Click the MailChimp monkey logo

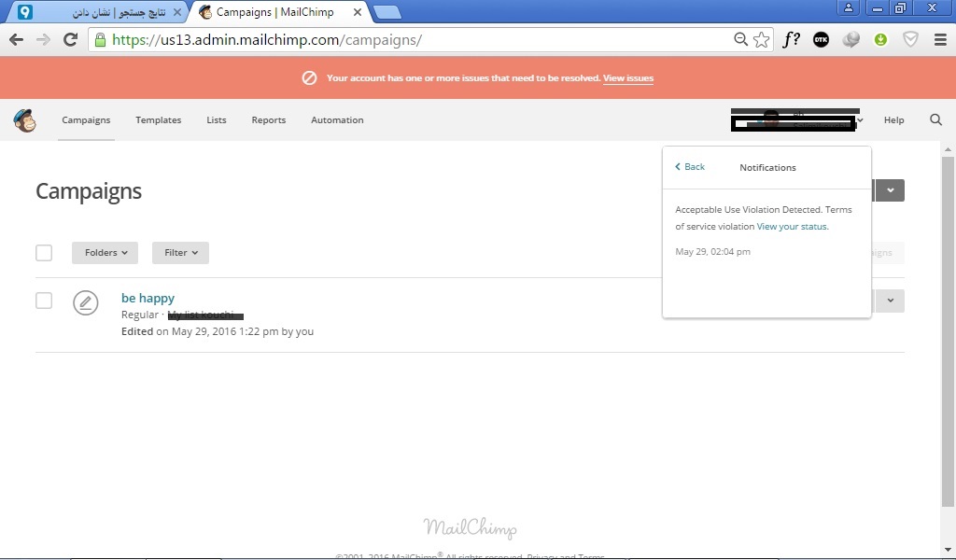(25, 120)
